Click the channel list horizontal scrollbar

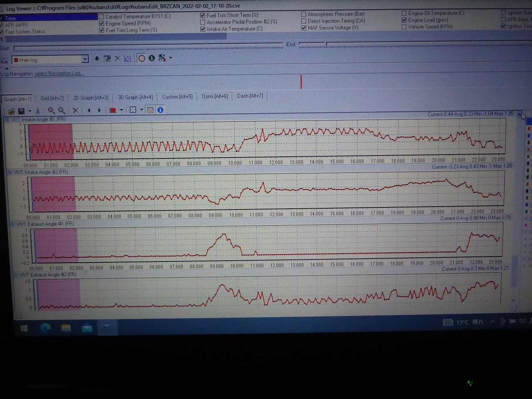tap(116, 37)
